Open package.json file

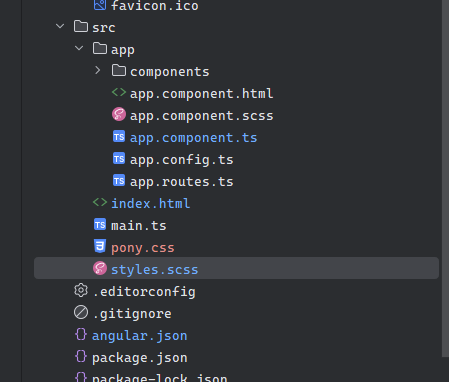point(140,358)
